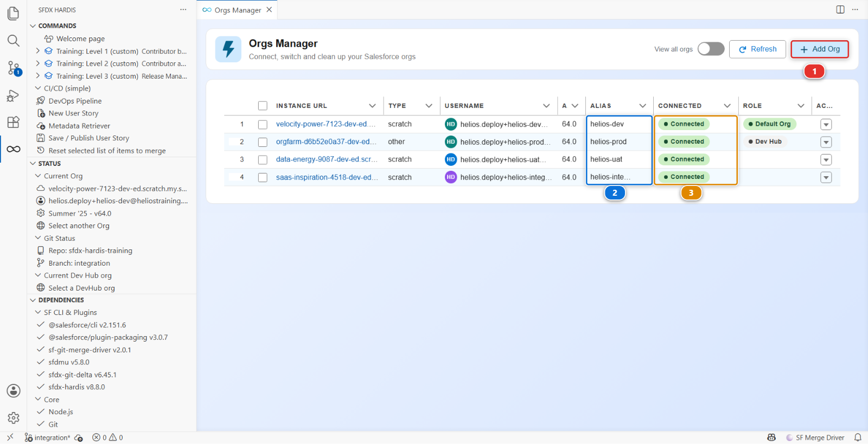
Task: Click the helios-dev user avatar icon
Action: [x=451, y=124]
